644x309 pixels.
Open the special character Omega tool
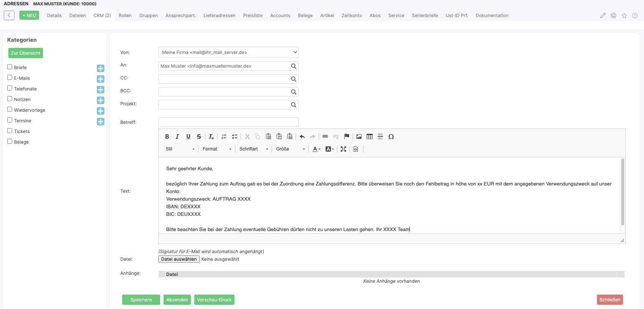(x=391, y=137)
